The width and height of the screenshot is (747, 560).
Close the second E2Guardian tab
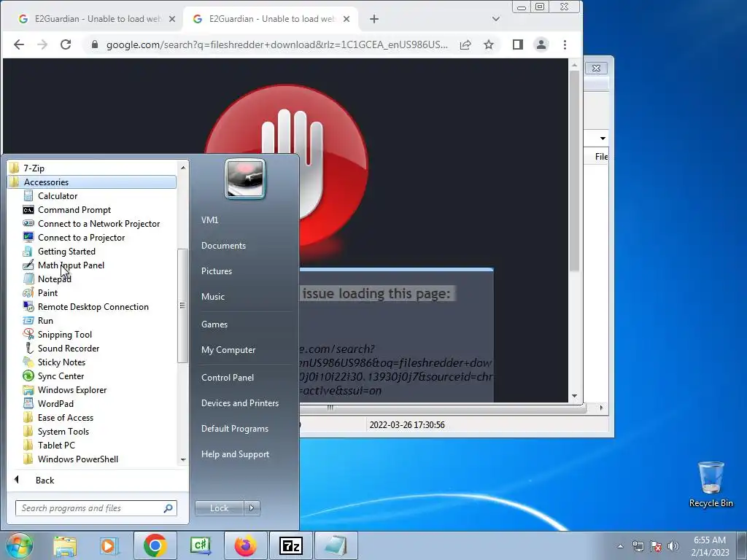[347, 19]
